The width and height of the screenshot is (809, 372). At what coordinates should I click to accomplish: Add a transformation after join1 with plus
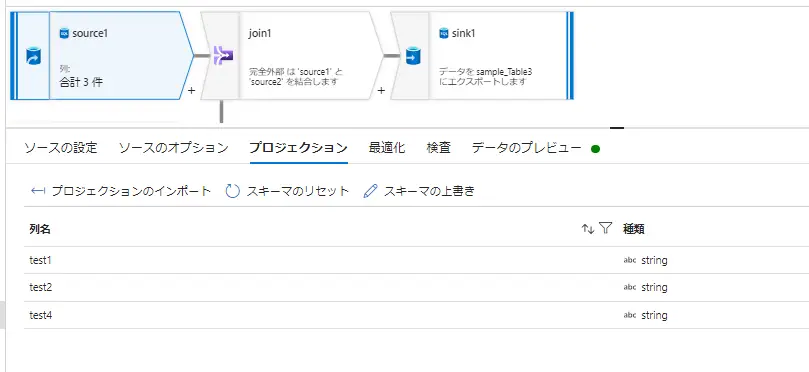point(381,91)
